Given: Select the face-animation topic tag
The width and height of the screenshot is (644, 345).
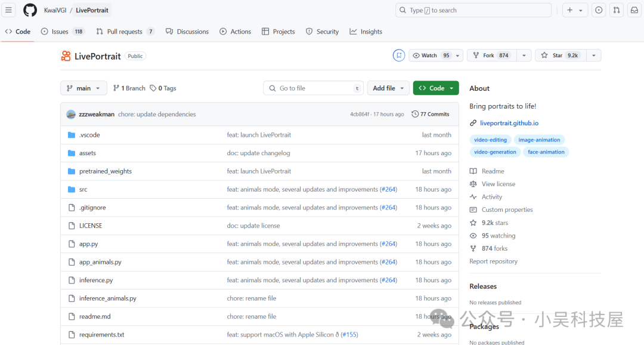Looking at the screenshot, I should coord(546,152).
